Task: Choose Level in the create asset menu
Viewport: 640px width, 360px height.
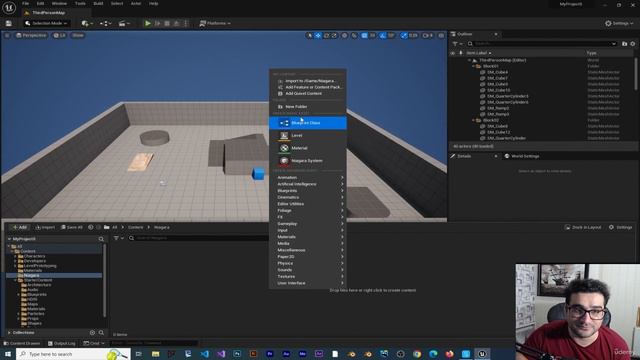Action: (308, 136)
